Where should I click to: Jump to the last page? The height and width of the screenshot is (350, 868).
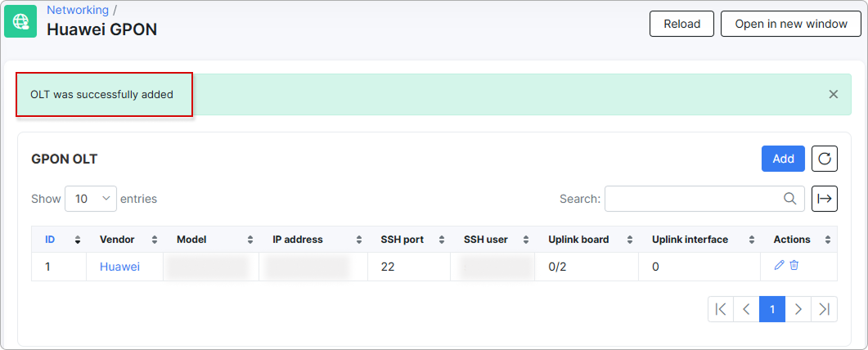(x=825, y=309)
